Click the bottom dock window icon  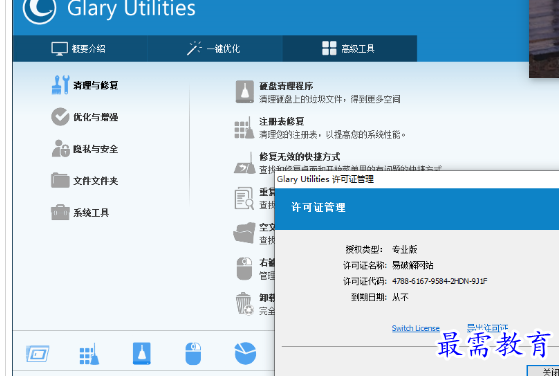pos(38,354)
